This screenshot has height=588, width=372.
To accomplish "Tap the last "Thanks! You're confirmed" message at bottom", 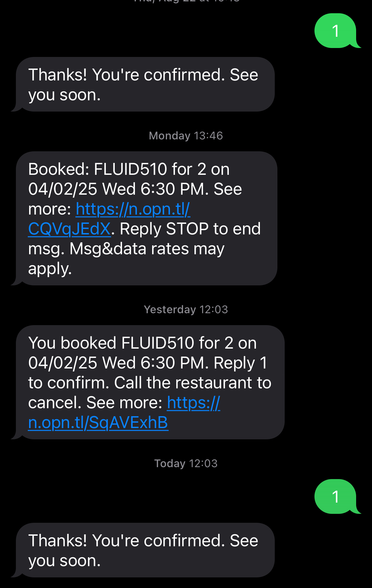I will point(143,551).
